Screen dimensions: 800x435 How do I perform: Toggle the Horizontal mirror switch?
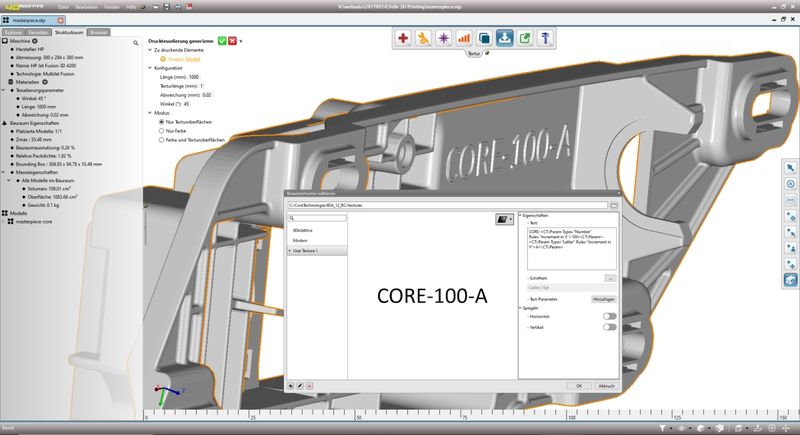[609, 315]
